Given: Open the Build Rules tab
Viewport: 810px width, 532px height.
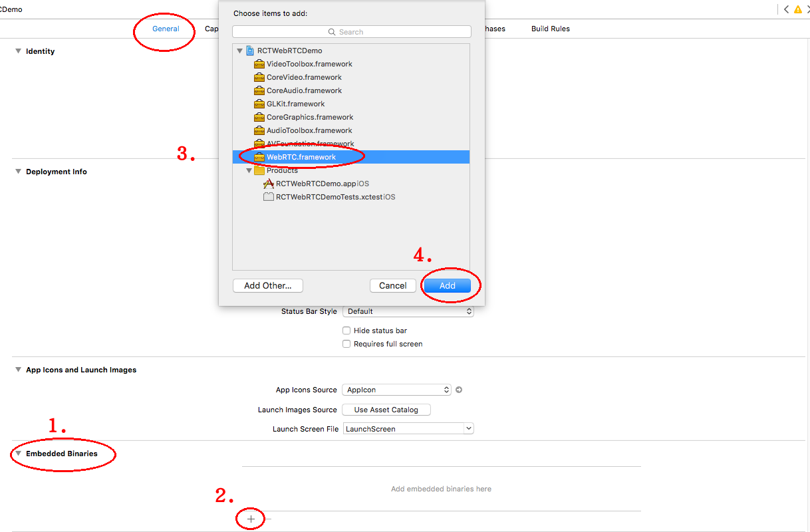Looking at the screenshot, I should tap(550, 29).
